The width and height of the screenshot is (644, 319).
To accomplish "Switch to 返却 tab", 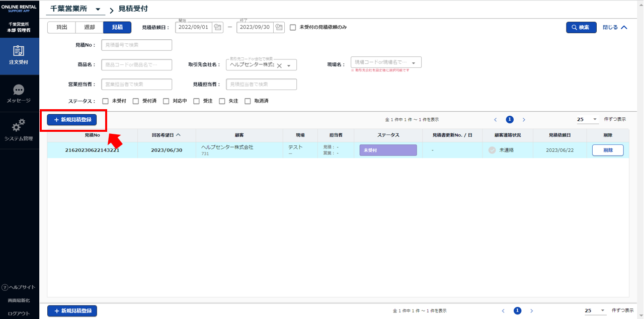I will [89, 27].
